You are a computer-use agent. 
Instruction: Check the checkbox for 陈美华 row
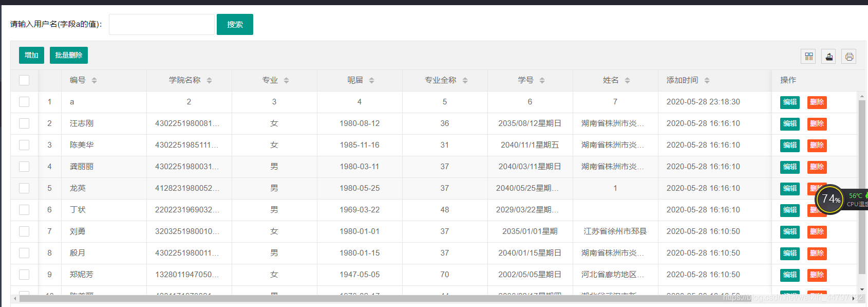(24, 145)
